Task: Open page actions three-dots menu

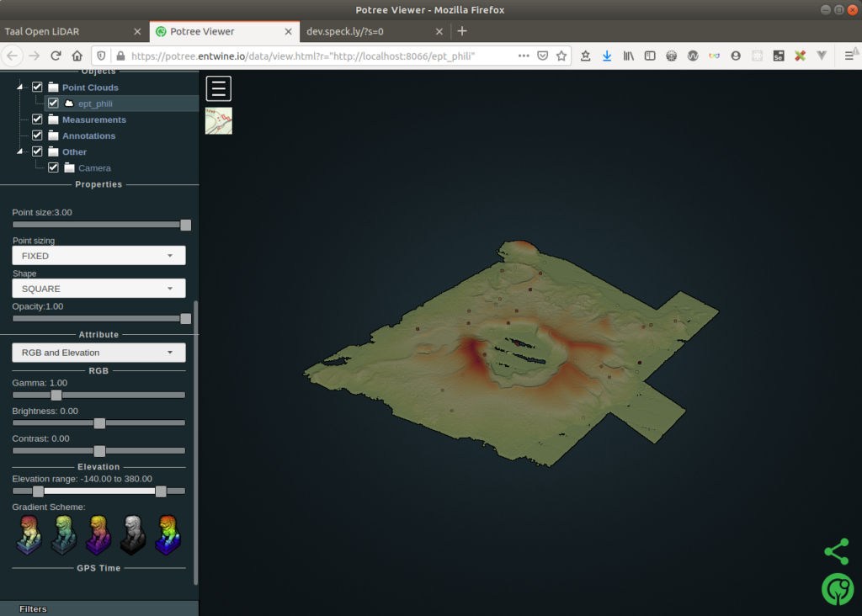Action: [x=524, y=56]
